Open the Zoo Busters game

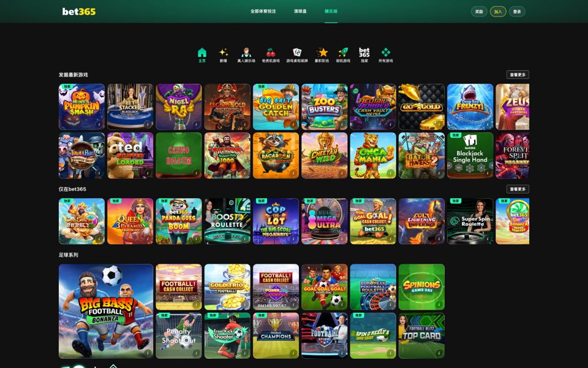pos(325,107)
